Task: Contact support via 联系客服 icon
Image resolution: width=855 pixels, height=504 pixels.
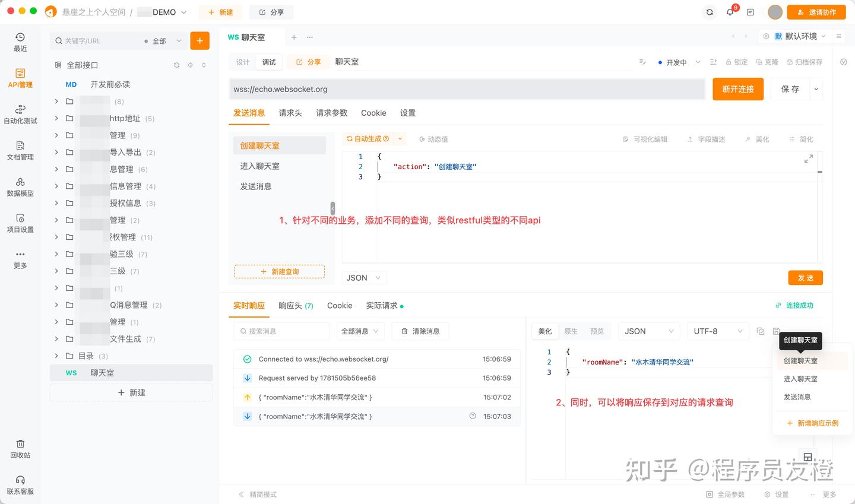Action: (x=20, y=486)
